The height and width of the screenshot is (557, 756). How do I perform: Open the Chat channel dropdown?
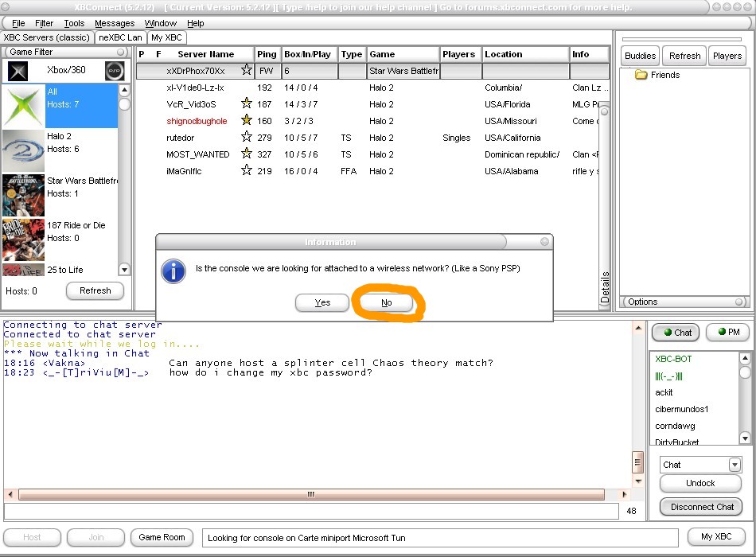[x=735, y=465]
